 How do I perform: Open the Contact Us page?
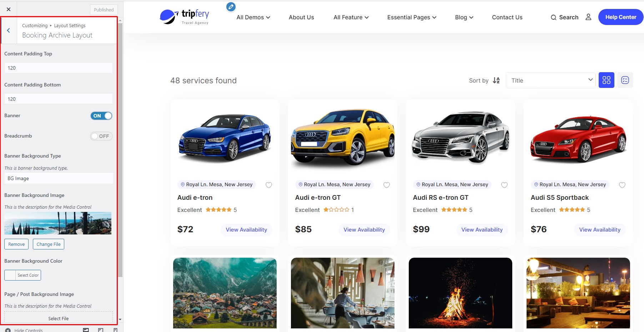[x=507, y=17]
